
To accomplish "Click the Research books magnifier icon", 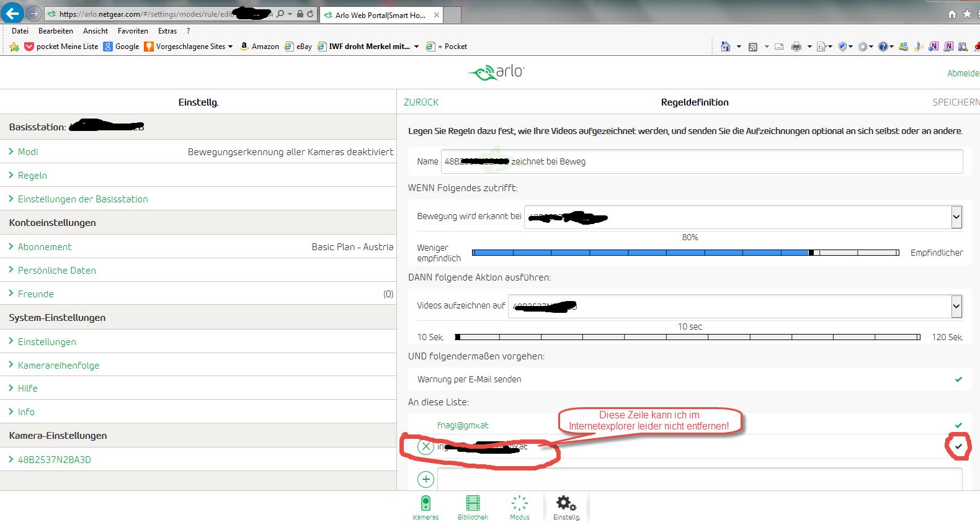I will click(963, 47).
